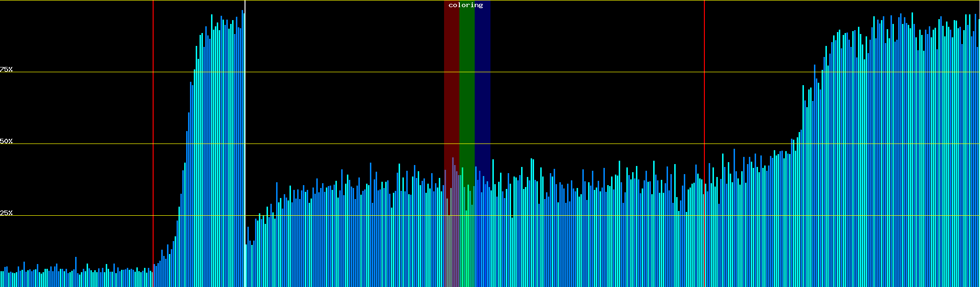Click the "coloring" label at top
Viewport: 980px width, 287px height.
click(466, 5)
